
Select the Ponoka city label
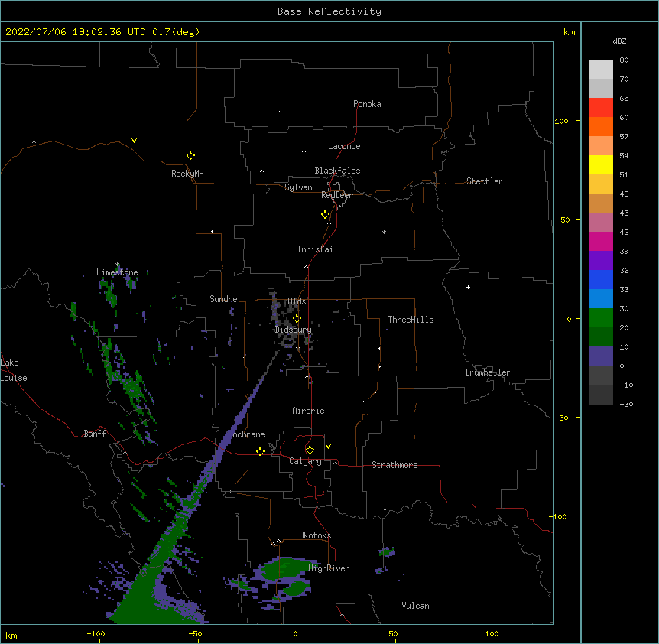pos(367,104)
